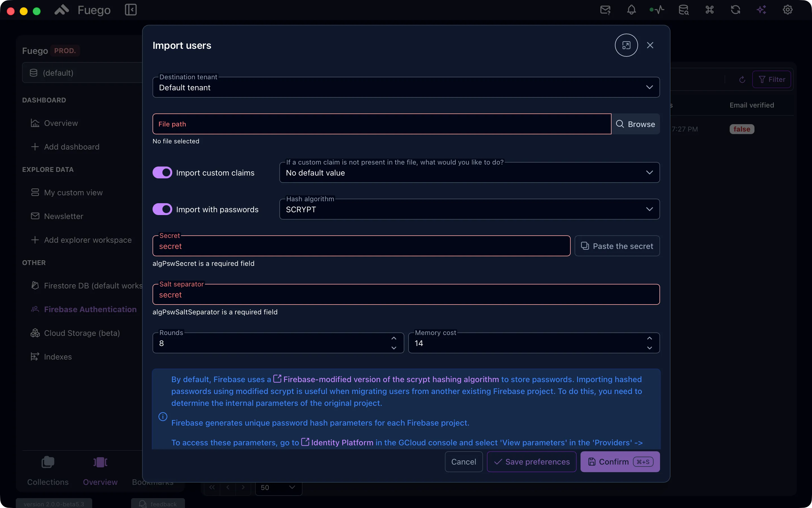This screenshot has width=812, height=508.
Task: Click the Fuego app logo
Action: click(x=62, y=10)
